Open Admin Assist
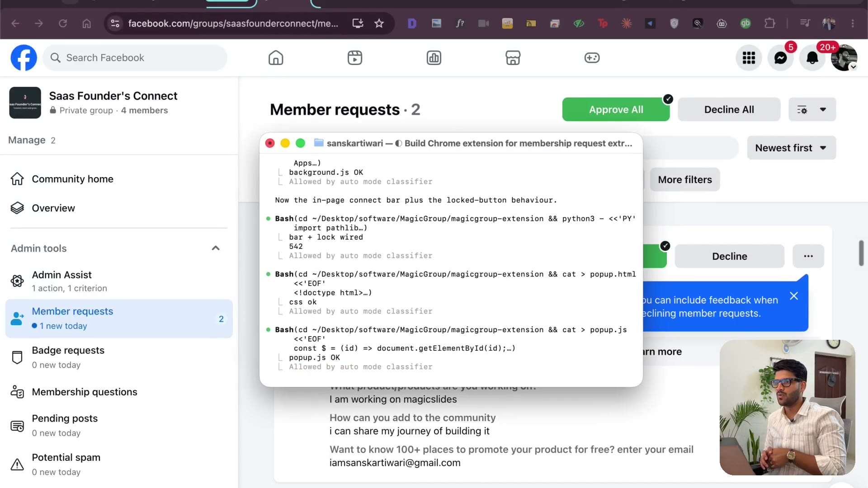Image resolution: width=868 pixels, height=488 pixels. pos(119,281)
